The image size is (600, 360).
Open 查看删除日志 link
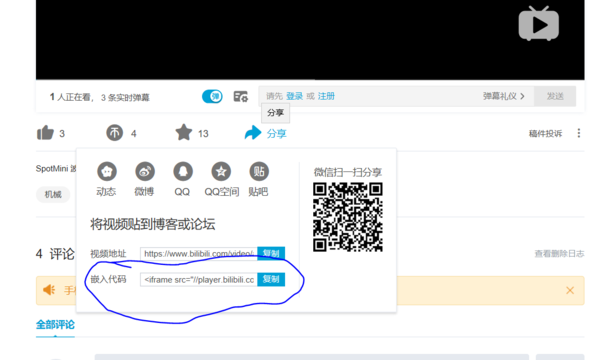click(559, 253)
